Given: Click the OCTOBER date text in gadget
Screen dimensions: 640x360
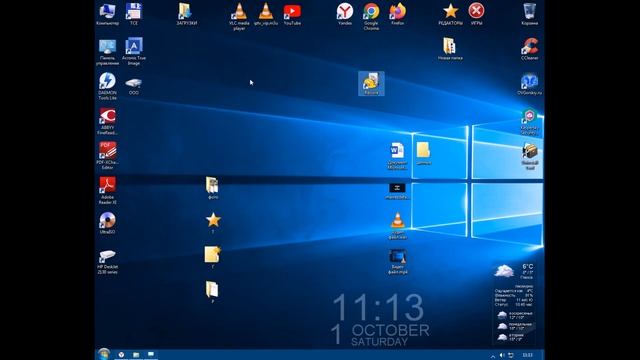Looking at the screenshot, I should 390,330.
